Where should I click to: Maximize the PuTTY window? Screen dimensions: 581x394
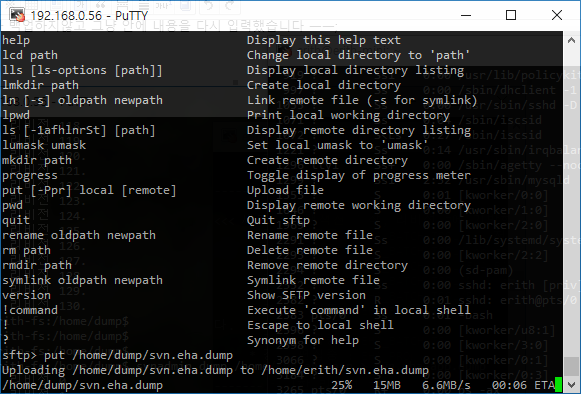pos(511,15)
